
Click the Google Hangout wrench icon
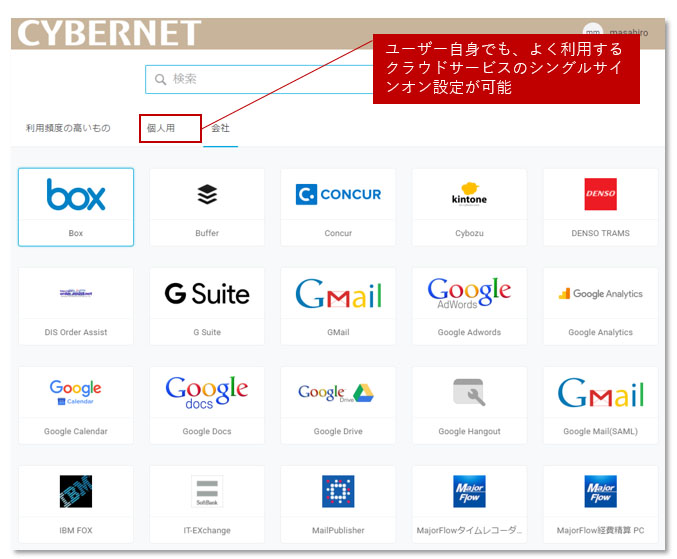[x=469, y=392]
